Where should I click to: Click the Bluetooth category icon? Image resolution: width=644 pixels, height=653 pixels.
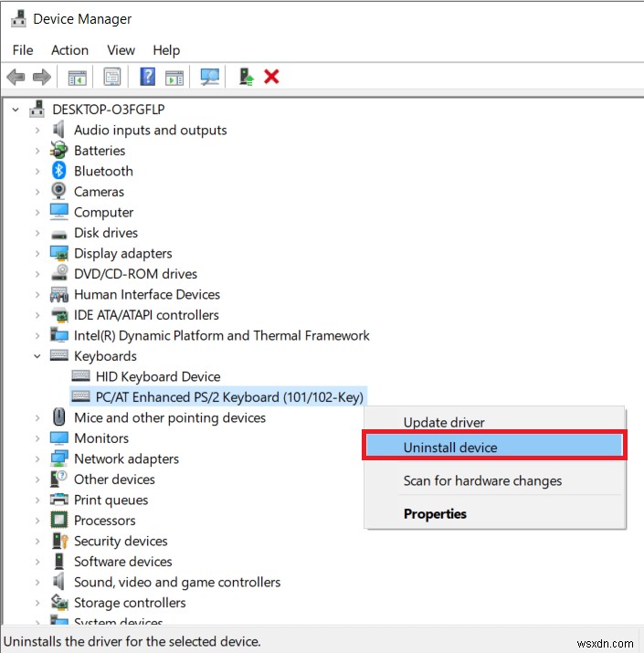(58, 171)
